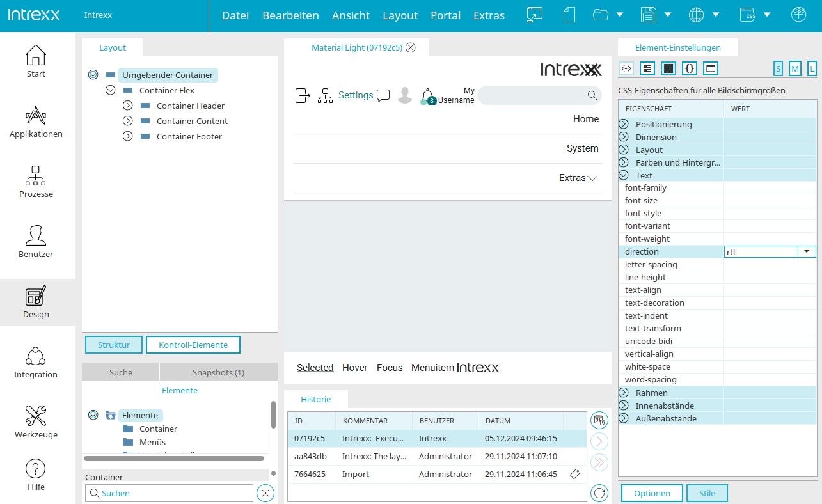Screen dimensions: 822x504
Task: Clear the element search with X button
Action: click(x=265, y=493)
